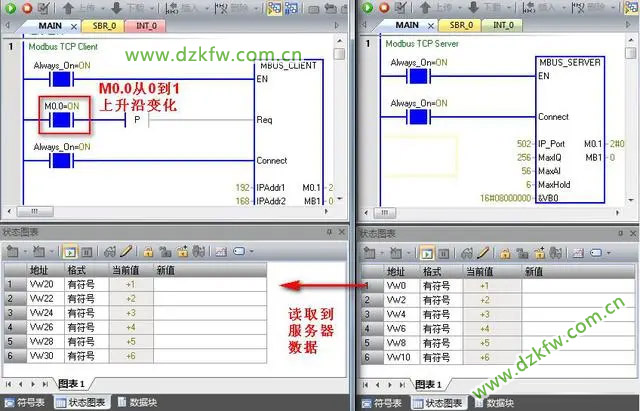Image resolution: width=640 pixels, height=411 pixels.
Task: Toggle the pause chart icon in left status toolbar
Action: (x=84, y=252)
